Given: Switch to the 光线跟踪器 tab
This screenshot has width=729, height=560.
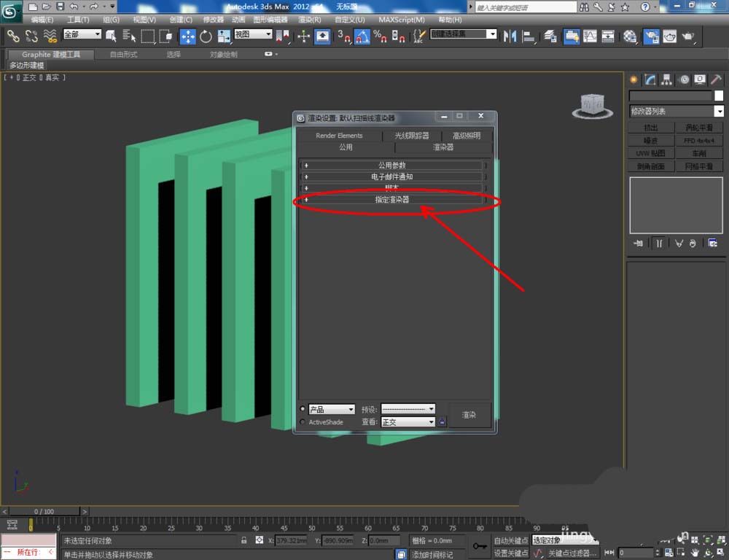Looking at the screenshot, I should tap(412, 136).
